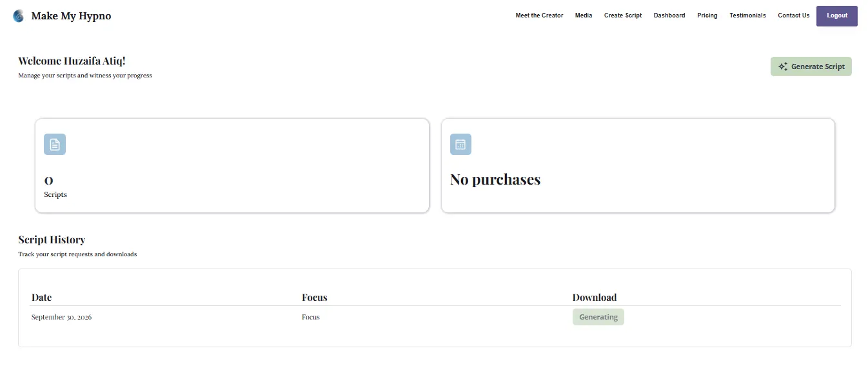Select Dashboard in the top navigation
Viewport: 868px width, 366px height.
pos(669,15)
